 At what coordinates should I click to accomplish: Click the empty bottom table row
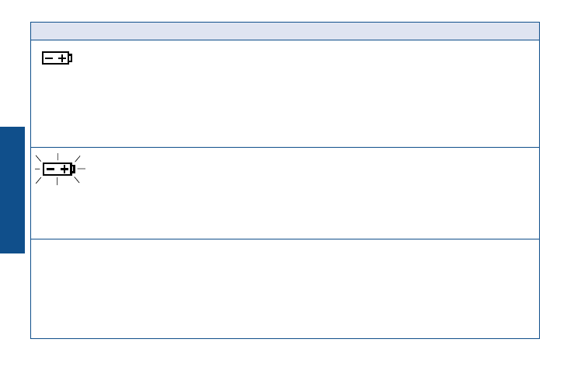(x=285, y=288)
